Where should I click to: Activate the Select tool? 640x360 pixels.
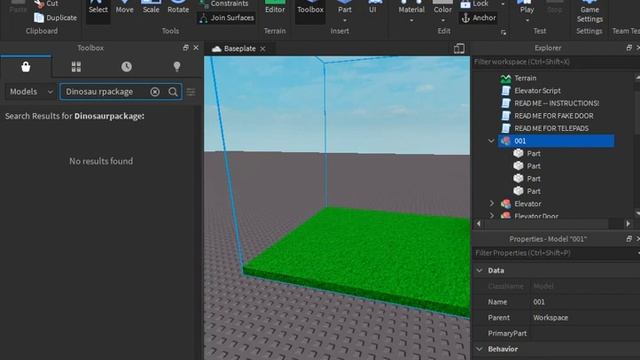pos(98,10)
